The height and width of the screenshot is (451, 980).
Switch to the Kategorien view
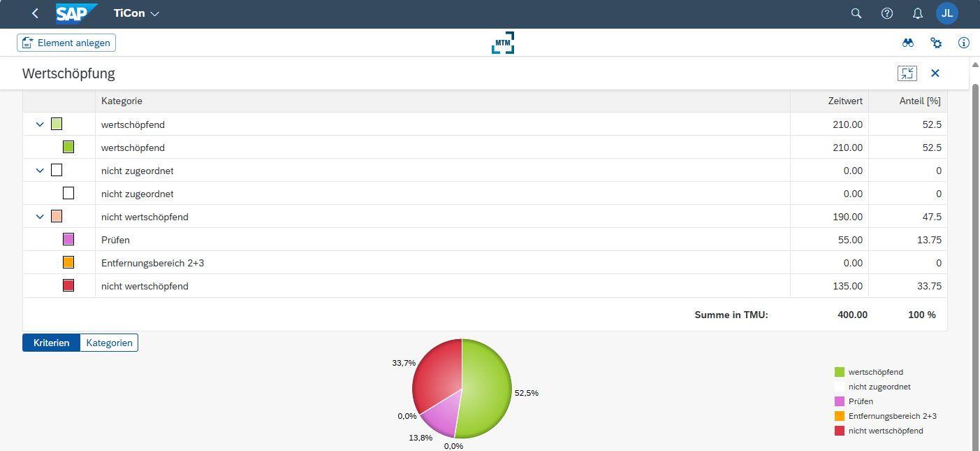click(x=109, y=343)
